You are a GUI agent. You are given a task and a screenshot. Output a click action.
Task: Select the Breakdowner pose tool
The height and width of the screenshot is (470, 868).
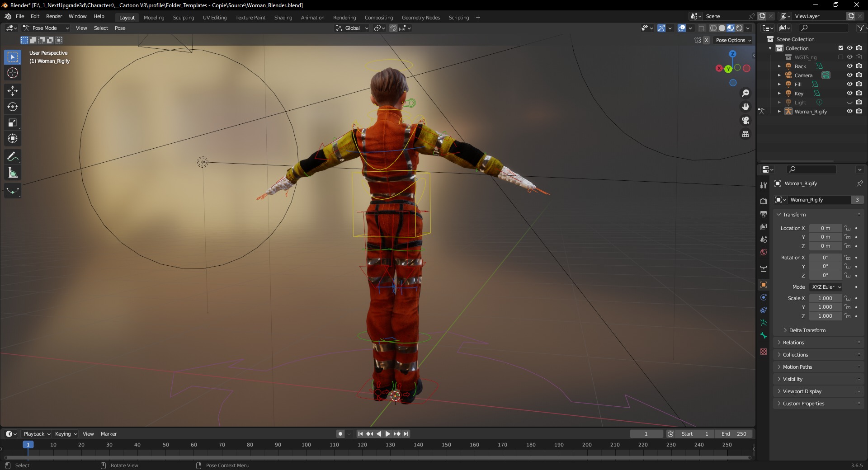(x=13, y=191)
